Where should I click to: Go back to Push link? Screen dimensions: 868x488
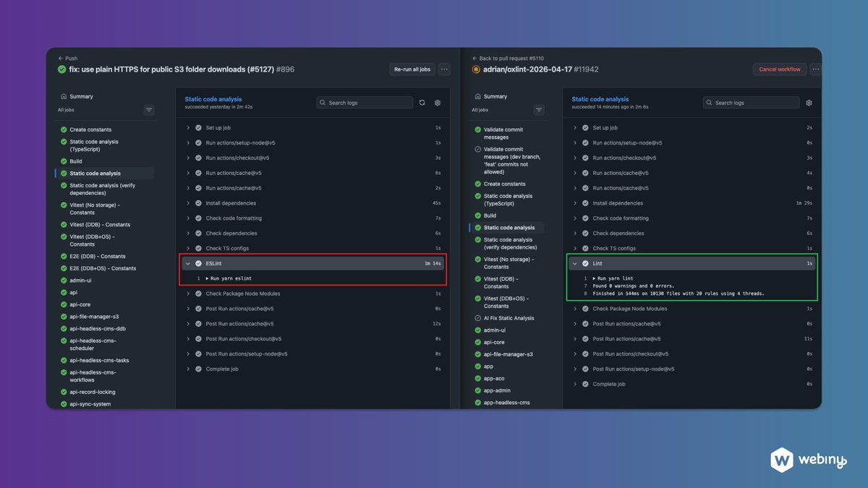67,59
